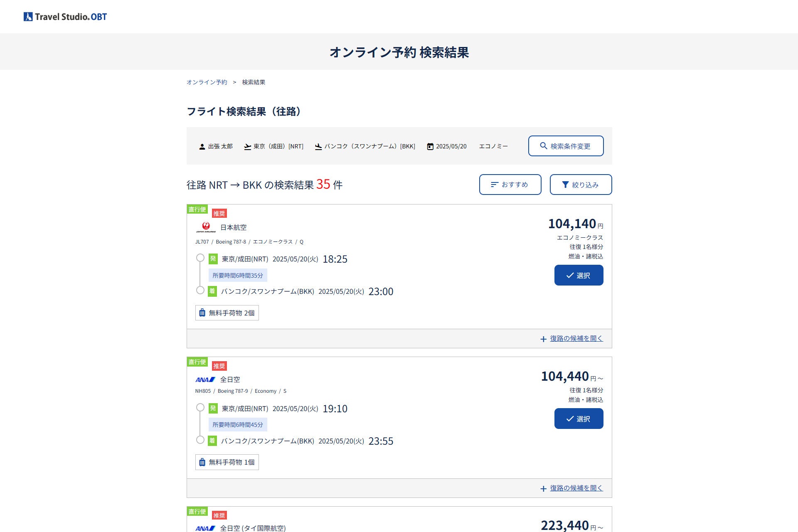Click the 所要時間6時間35分 duration label
798x532 pixels.
click(238, 276)
